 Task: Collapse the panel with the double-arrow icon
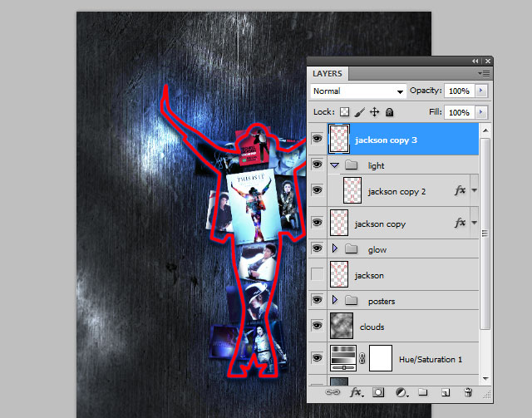coord(475,61)
